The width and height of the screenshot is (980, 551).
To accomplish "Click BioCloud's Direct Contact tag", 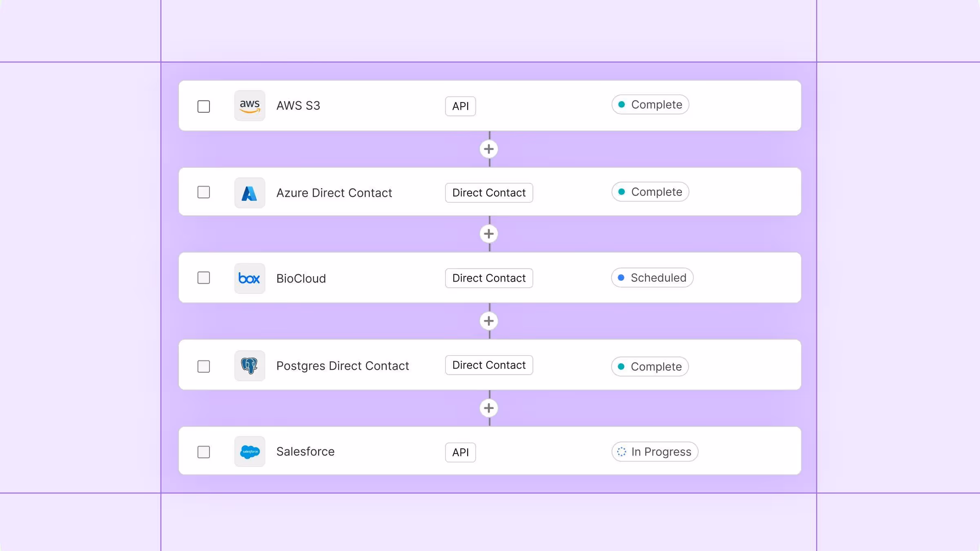I will (489, 278).
